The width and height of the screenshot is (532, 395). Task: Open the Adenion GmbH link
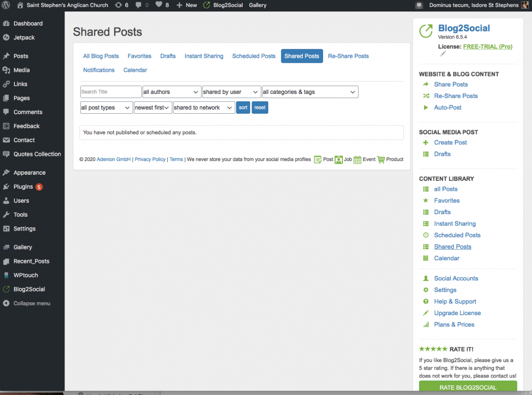[114, 159]
